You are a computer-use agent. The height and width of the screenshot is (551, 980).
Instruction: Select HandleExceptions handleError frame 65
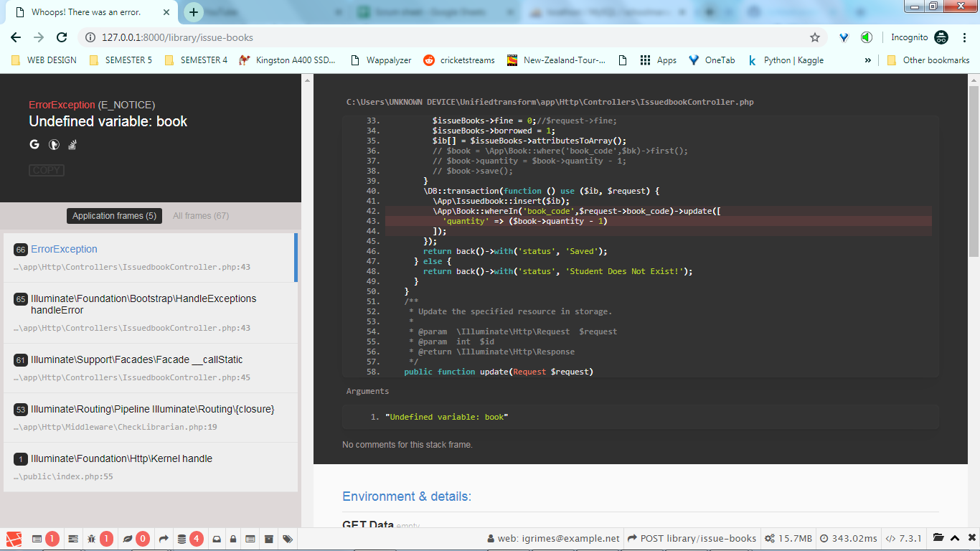[151, 313]
